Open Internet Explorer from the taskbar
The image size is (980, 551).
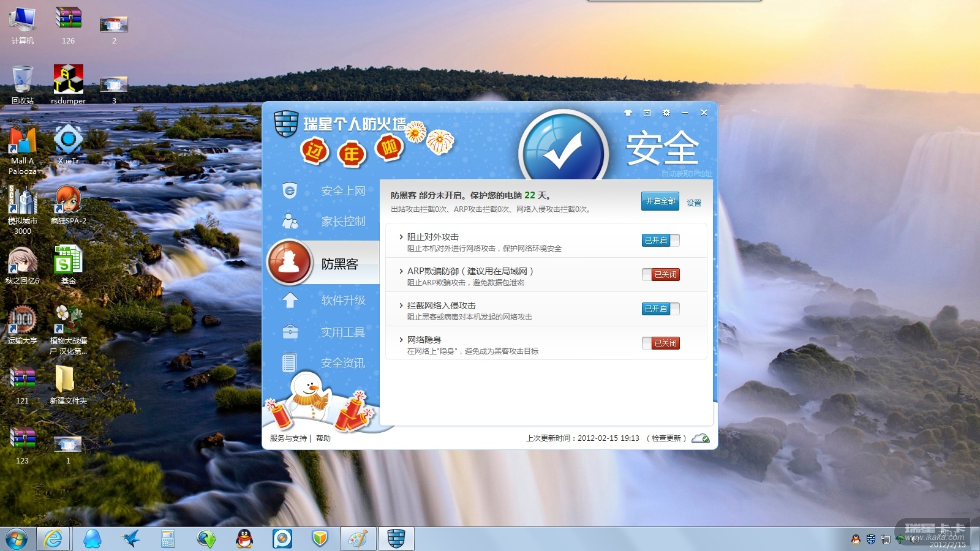(x=53, y=539)
